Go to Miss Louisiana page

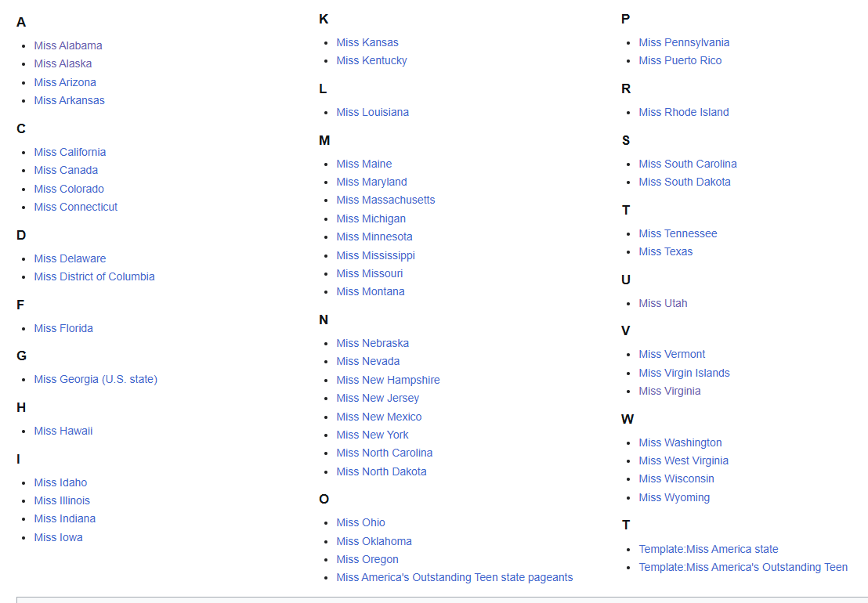pos(373,112)
